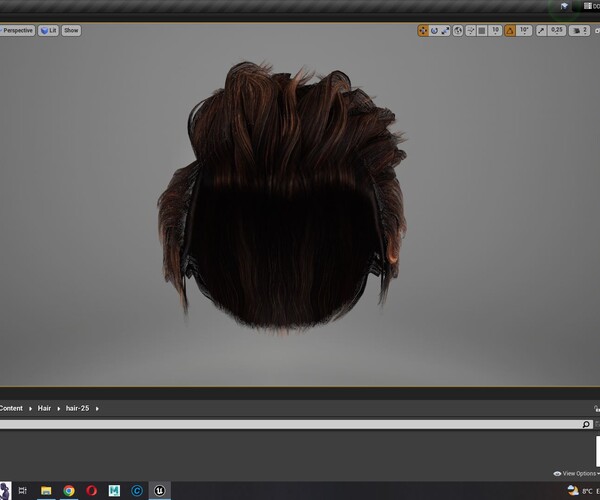Click the hair-25 breadcrumb folder
This screenshot has width=600, height=500.
tap(77, 408)
